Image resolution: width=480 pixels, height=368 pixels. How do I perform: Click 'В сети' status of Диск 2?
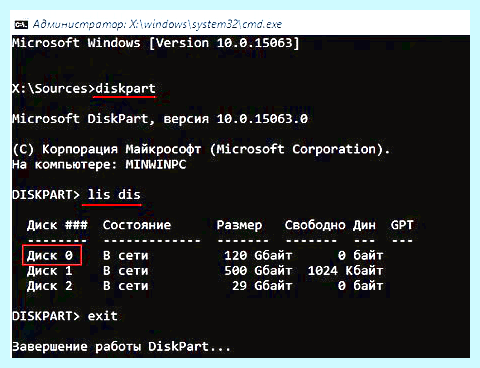click(x=126, y=286)
